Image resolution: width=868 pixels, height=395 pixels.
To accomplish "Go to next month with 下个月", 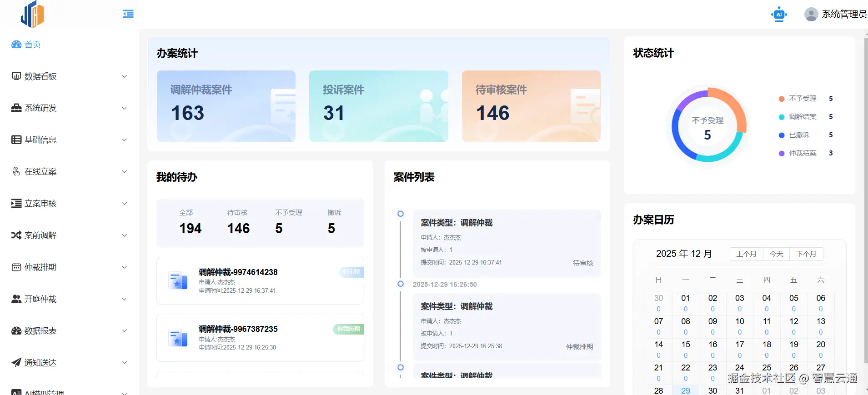I will click(806, 254).
